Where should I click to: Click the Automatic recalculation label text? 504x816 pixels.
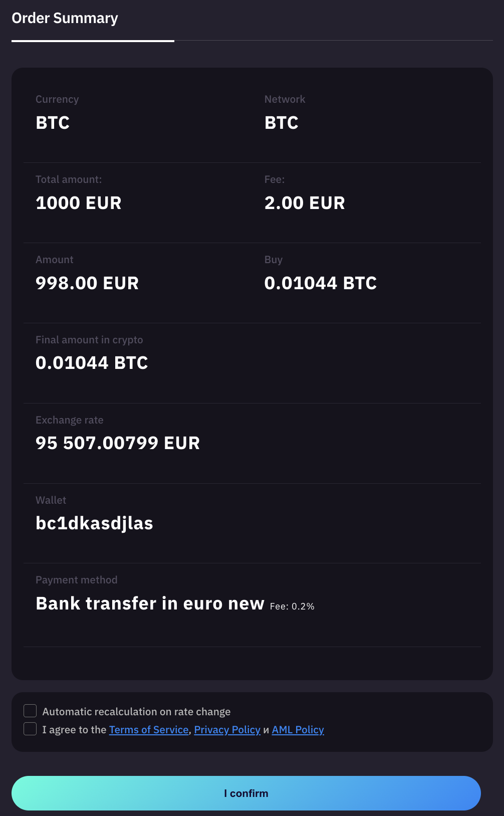(x=136, y=712)
